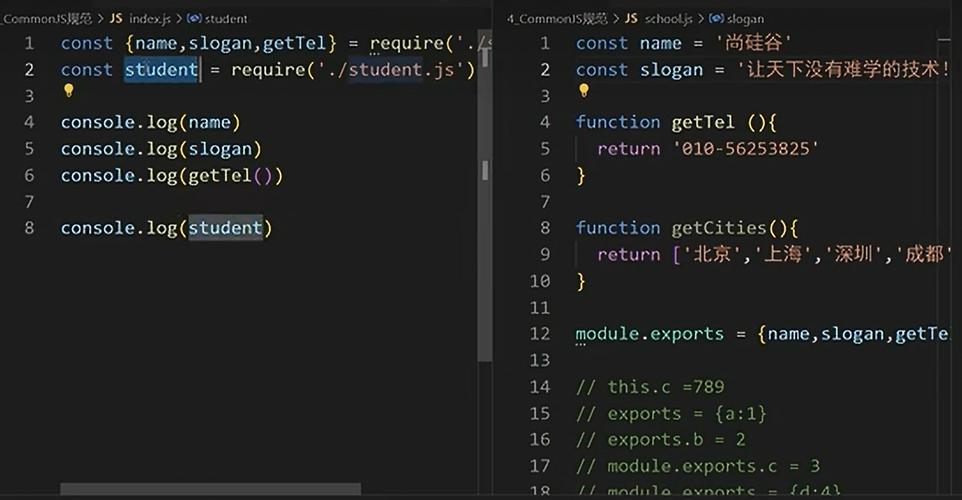
Task: Click the comment '// exports.b = 2'
Action: point(661,439)
